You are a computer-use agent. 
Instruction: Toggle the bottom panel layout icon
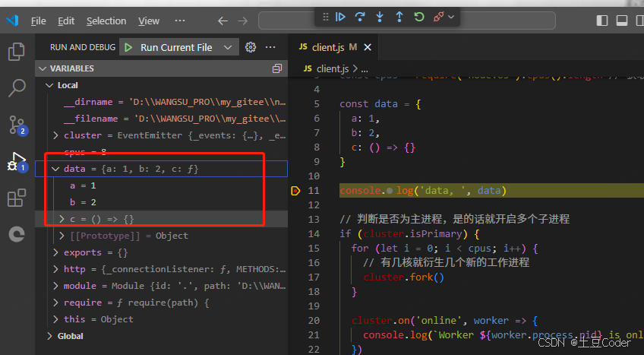[622, 21]
